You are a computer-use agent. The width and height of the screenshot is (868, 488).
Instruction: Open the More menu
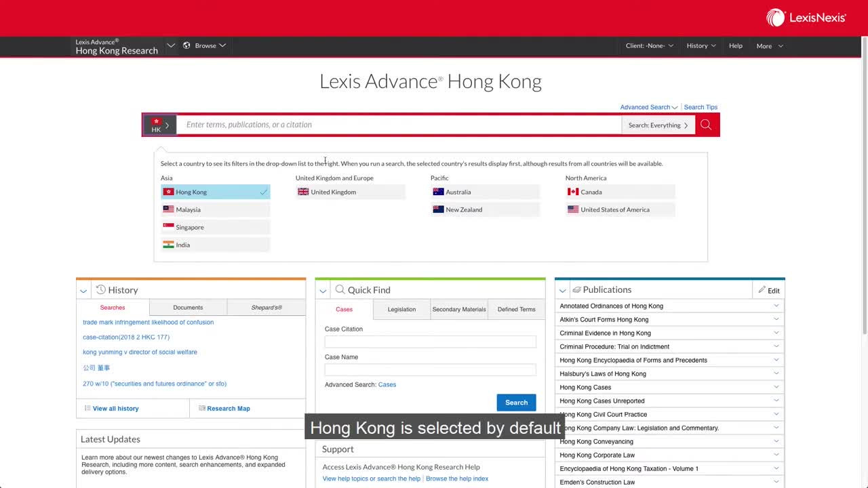pos(770,46)
